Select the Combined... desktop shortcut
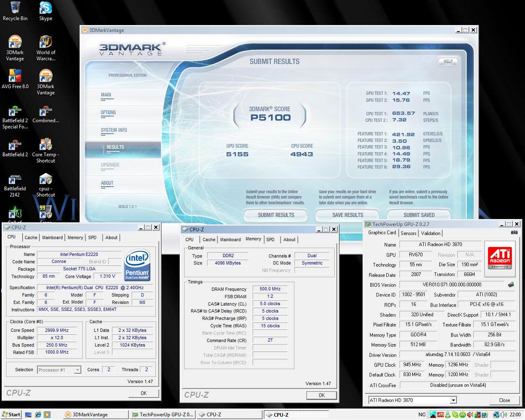 pyautogui.click(x=46, y=114)
